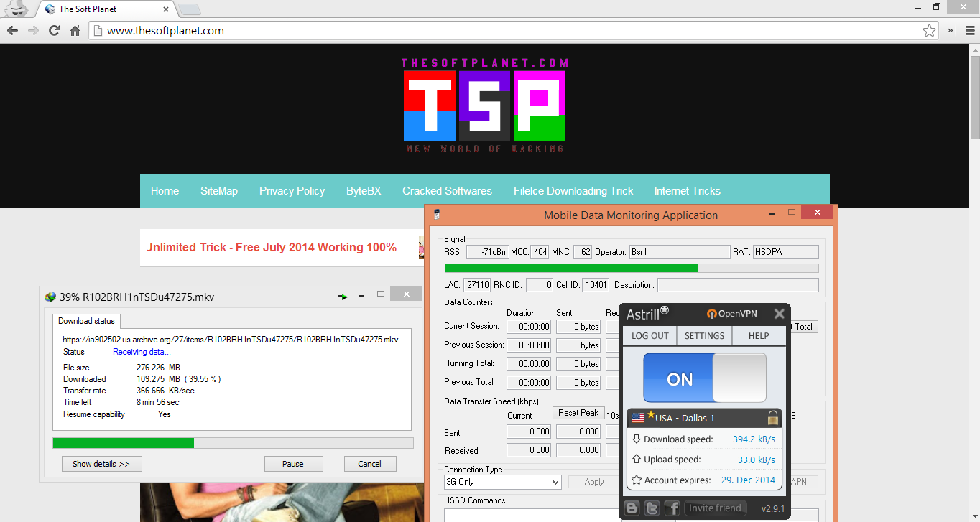Click LOG OUT in Astrill
This screenshot has width=980, height=522.
650,335
